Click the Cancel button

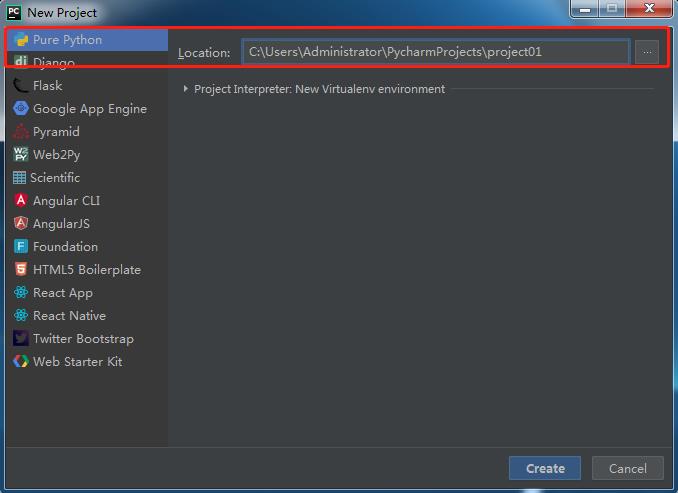(628, 468)
